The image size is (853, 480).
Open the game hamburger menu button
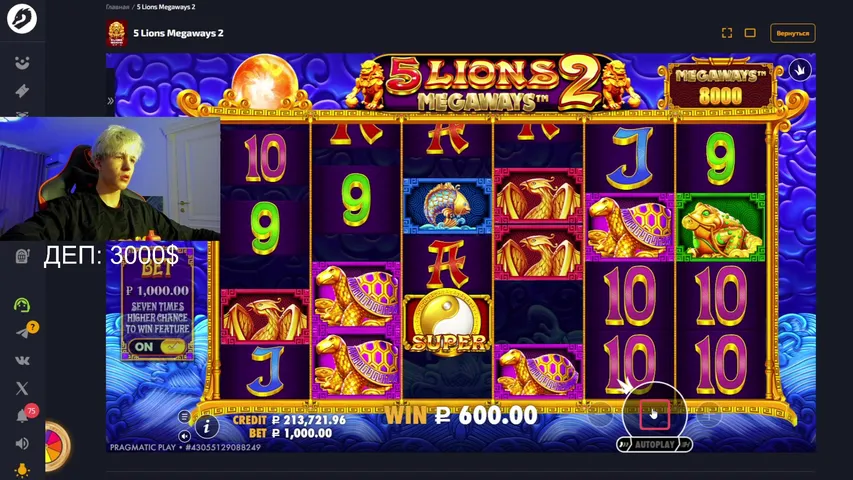[184, 417]
